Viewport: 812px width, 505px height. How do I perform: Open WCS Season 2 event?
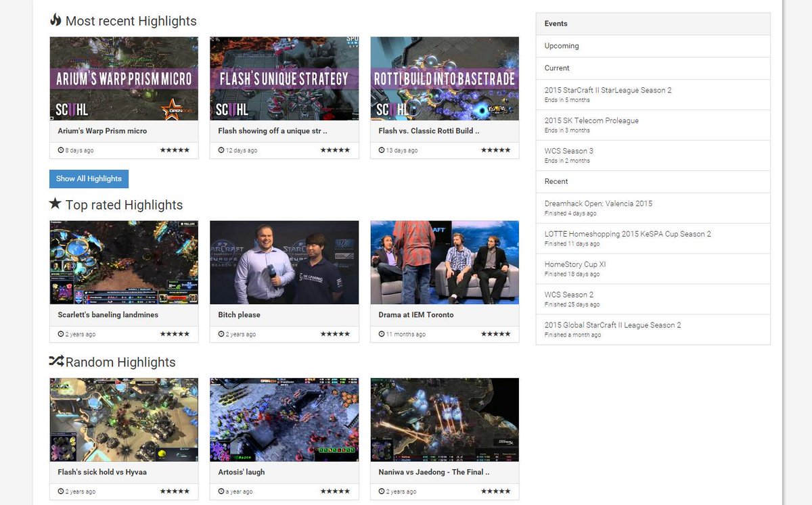click(653, 299)
